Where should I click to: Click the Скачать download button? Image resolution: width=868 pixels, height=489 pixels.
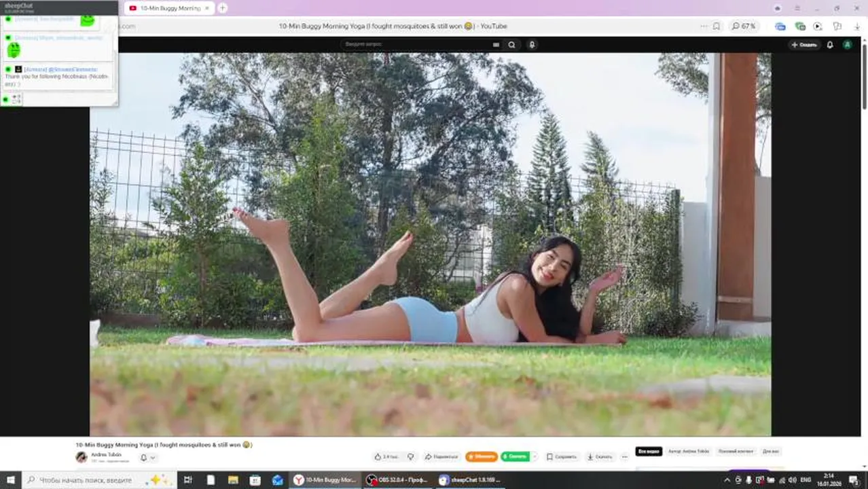(600, 457)
